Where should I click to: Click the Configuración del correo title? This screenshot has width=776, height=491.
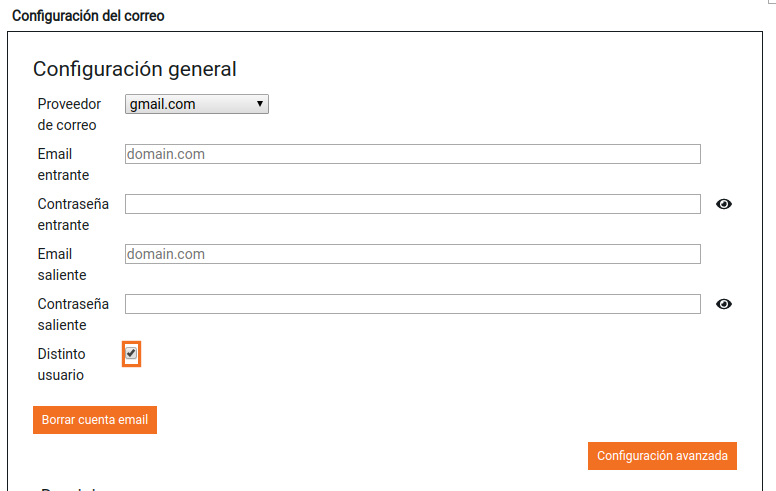point(88,16)
